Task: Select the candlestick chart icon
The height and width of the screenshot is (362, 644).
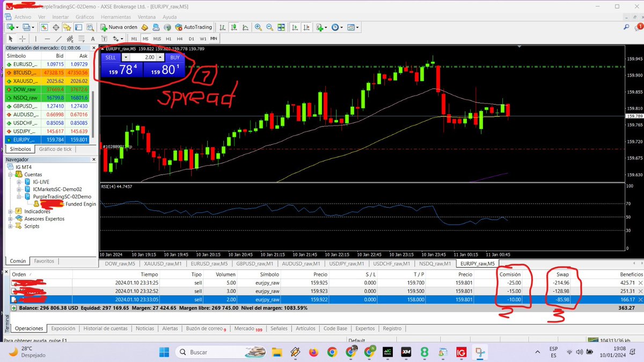Action: 234,27
